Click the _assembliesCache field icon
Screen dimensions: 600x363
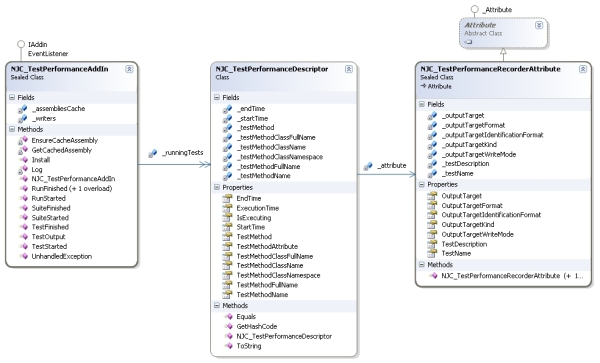coord(23,109)
